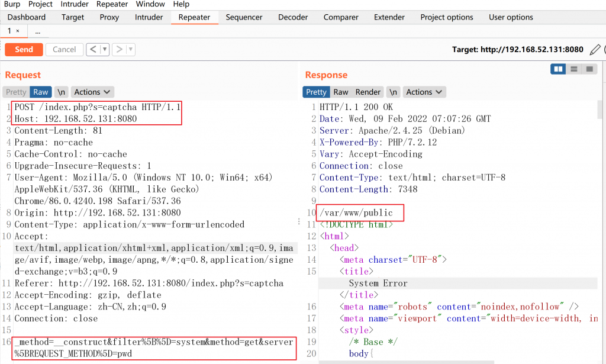Expand the Request Actions dropdown
Image resolution: width=606 pixels, height=364 pixels.
click(92, 92)
